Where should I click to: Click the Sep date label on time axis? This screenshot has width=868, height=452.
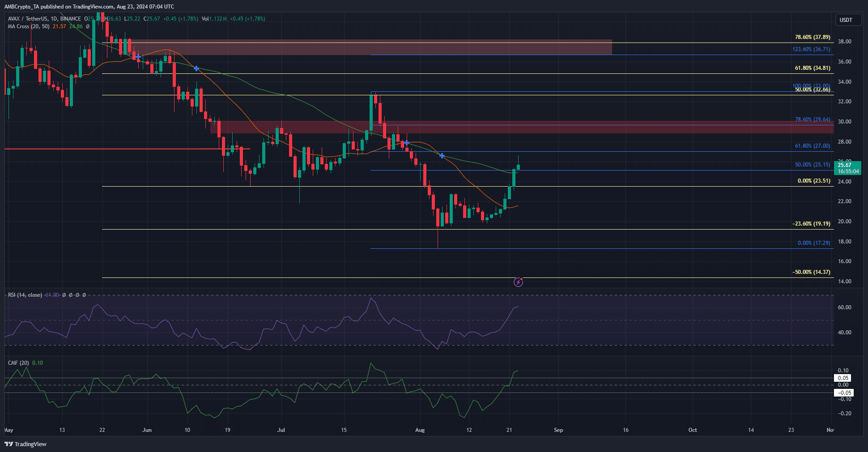coord(558,430)
